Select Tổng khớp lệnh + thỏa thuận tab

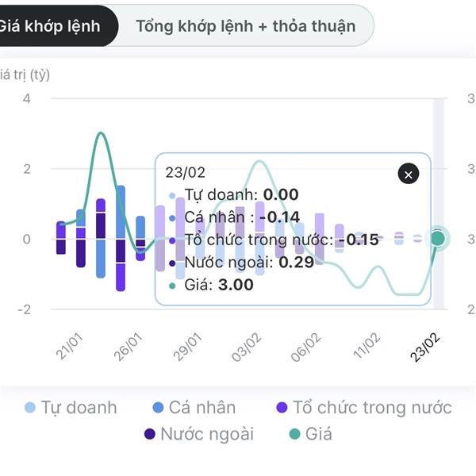tap(245, 26)
